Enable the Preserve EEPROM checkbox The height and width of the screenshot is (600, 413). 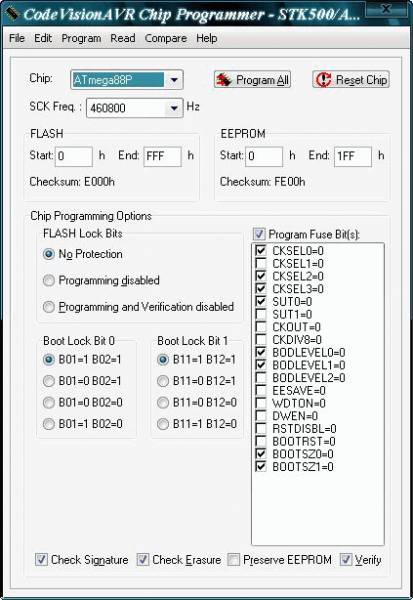233,559
